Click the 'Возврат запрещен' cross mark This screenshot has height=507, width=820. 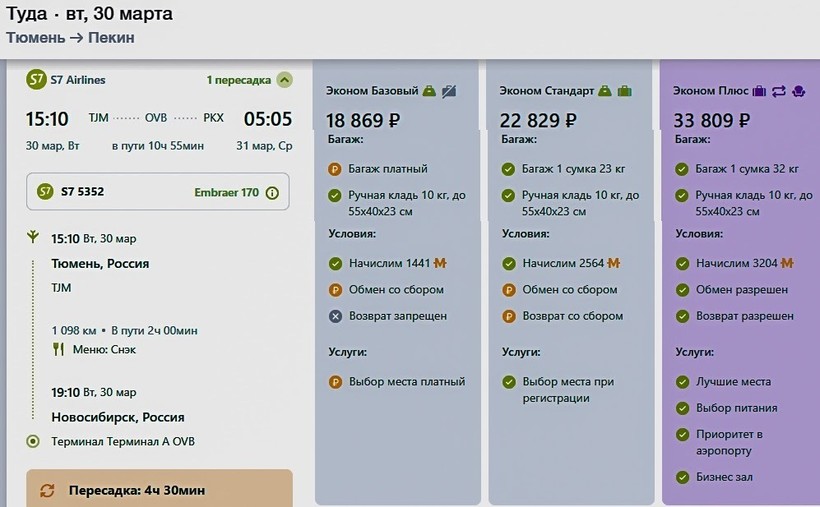pos(335,316)
